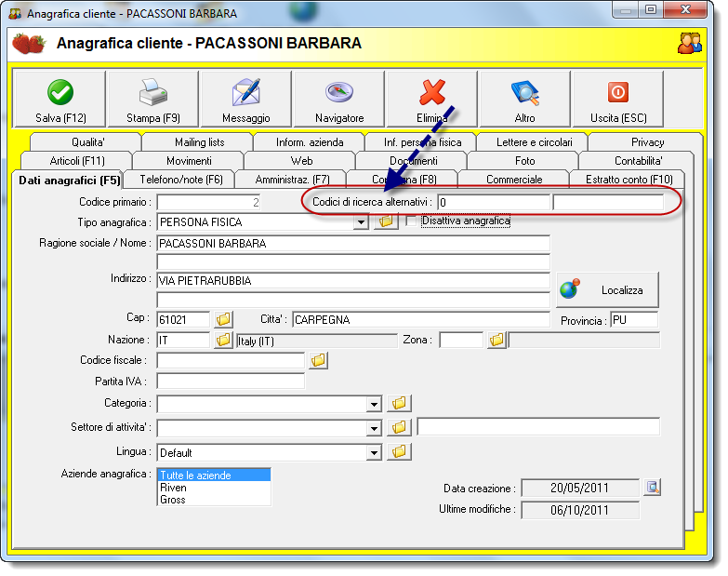Expand the Lingua dropdown
This screenshot has width=728, height=576.
pos(374,452)
